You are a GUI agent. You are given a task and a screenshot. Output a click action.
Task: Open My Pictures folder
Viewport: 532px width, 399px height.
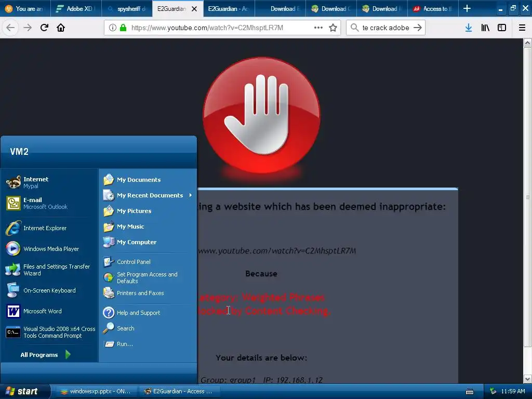(x=148, y=211)
